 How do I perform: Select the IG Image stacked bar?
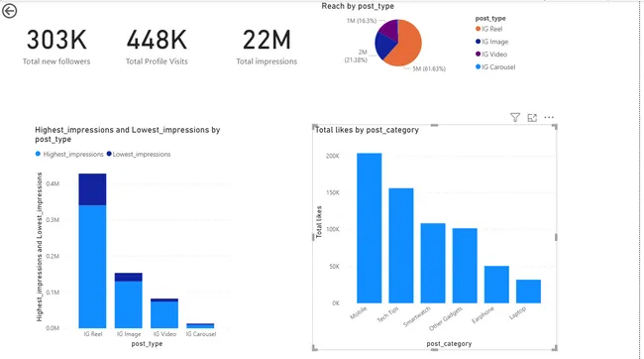click(x=129, y=300)
